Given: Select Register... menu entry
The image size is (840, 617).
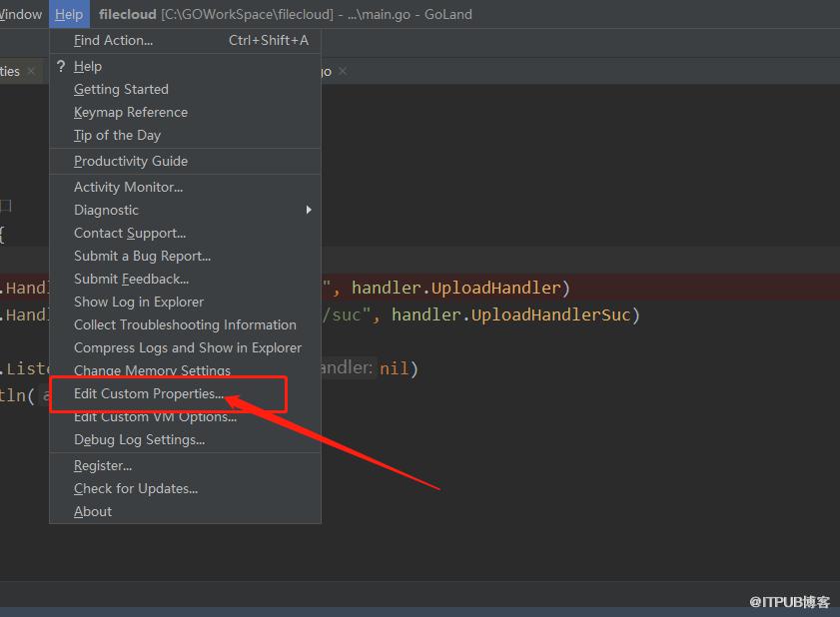Looking at the screenshot, I should click(x=186, y=466).
